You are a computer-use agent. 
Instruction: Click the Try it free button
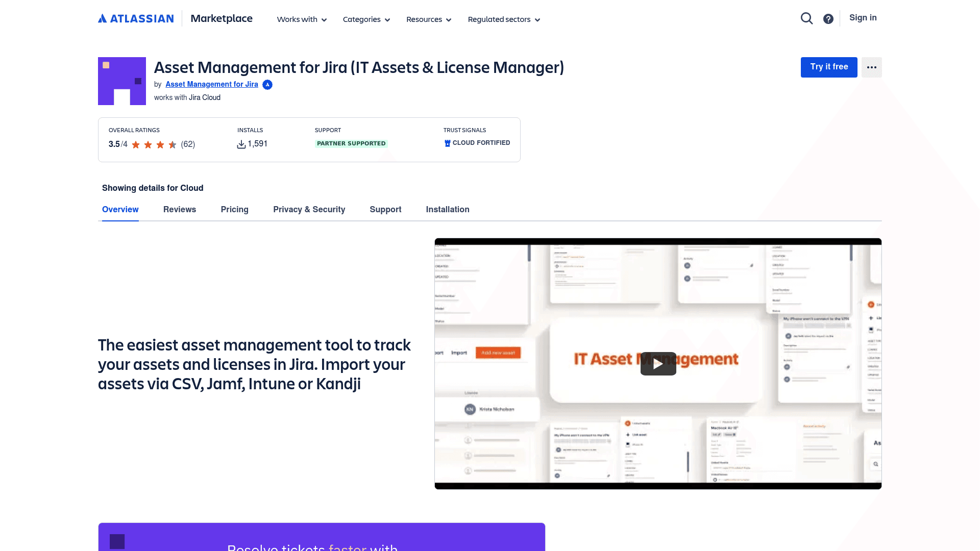(828, 67)
